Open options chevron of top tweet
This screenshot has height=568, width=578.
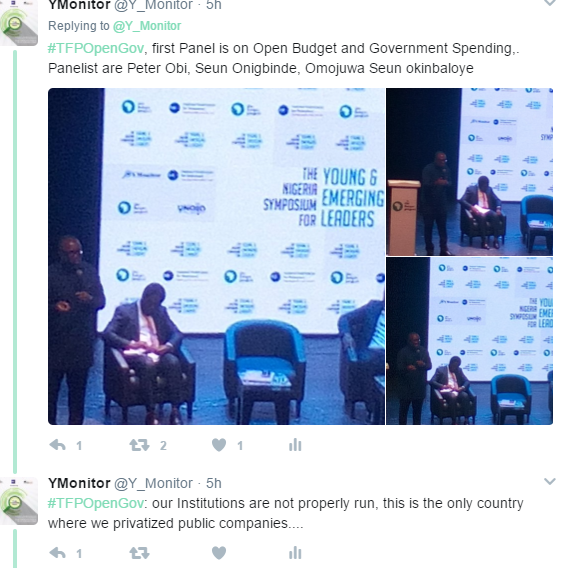coord(550,3)
